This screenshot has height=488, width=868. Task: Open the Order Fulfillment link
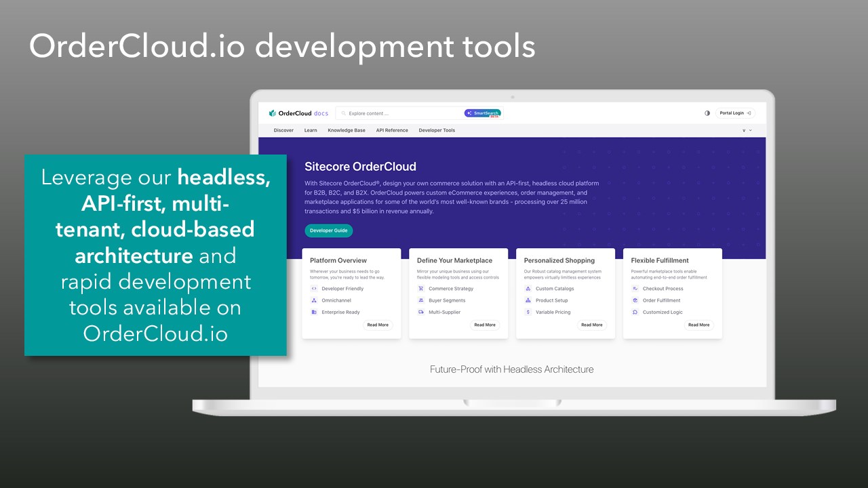click(x=662, y=300)
